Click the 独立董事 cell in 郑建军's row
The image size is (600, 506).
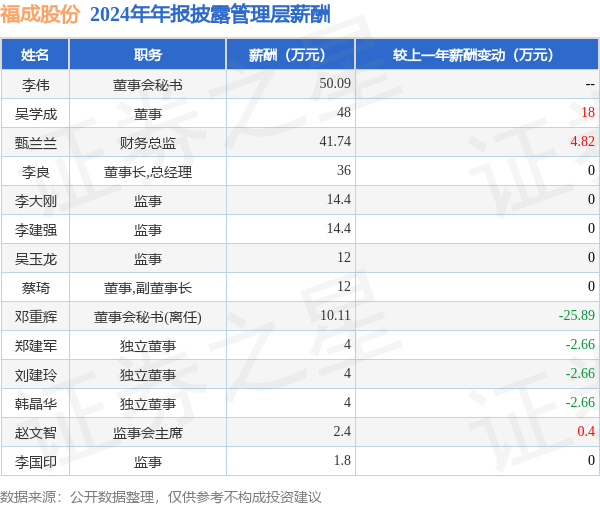(x=148, y=346)
